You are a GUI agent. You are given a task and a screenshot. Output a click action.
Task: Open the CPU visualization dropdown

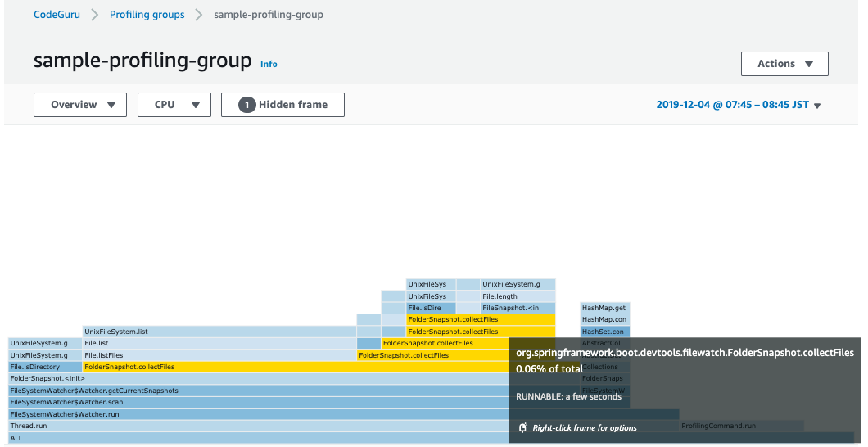[x=174, y=105]
